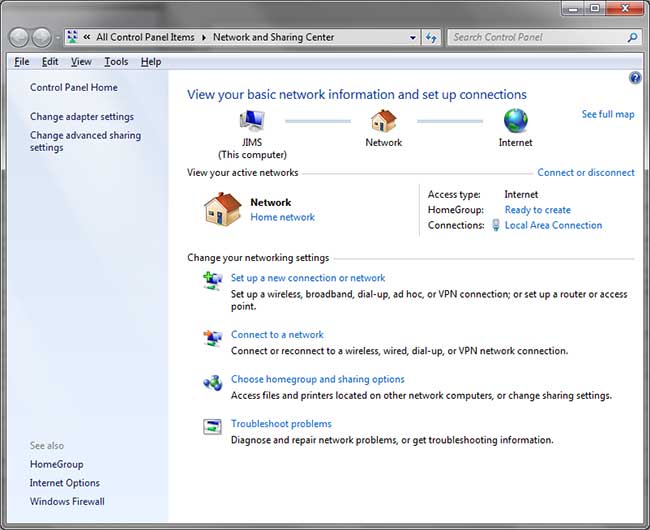Screen dimensions: 650x530
Task: Click the Troubleshoot problems icon
Action: coord(213,426)
